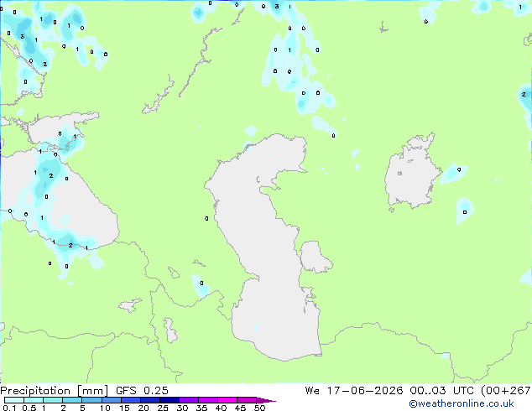Viewport: 532px width, 411px height.
Task: Pick the legend swatch between 2 and 5
Action: tap(72, 400)
